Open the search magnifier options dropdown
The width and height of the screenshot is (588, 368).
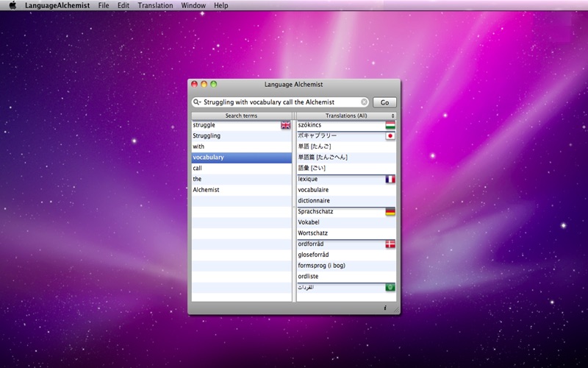tap(197, 102)
